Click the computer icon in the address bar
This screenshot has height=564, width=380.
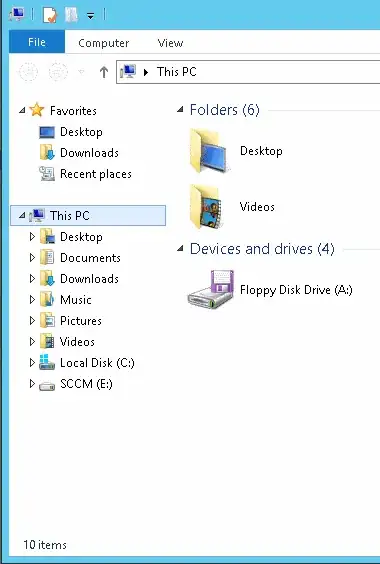(128, 72)
